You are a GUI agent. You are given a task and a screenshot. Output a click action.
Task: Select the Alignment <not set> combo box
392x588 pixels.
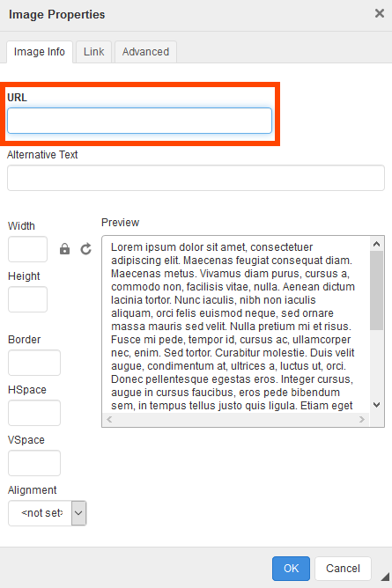click(x=48, y=513)
